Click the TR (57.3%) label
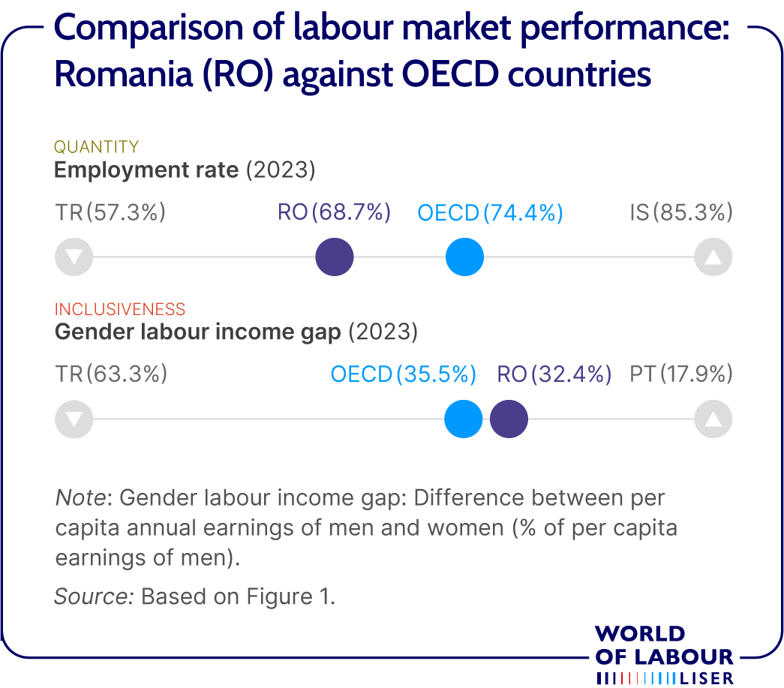The height and width of the screenshot is (688, 784). [110, 212]
